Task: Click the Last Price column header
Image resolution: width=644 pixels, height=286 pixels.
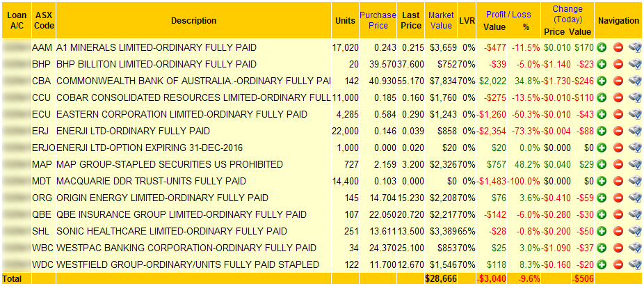Action: [x=412, y=20]
